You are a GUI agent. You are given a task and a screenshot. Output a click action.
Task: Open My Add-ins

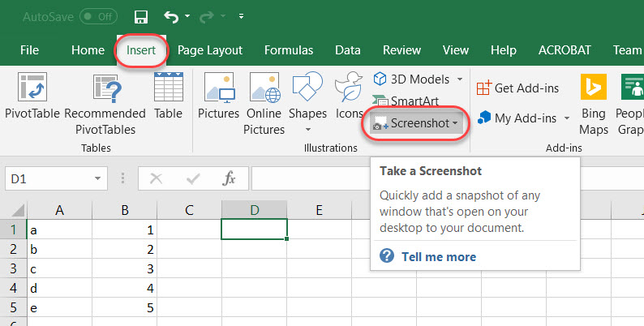click(517, 118)
